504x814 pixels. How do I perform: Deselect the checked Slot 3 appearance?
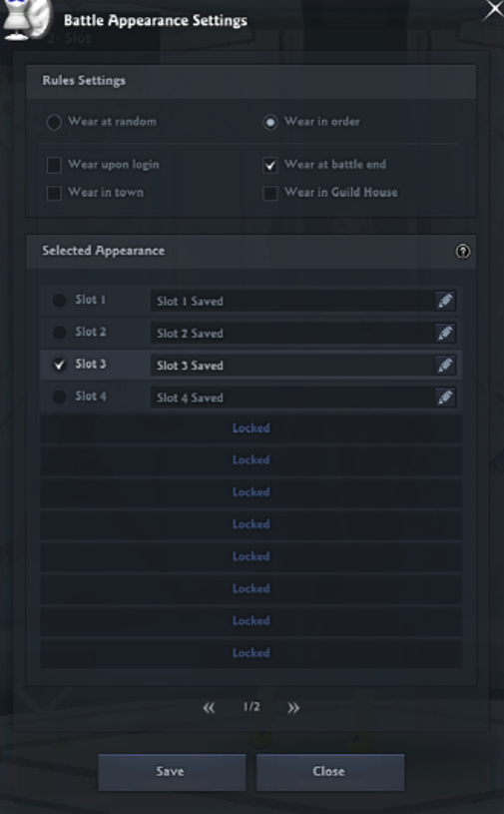click(59, 365)
